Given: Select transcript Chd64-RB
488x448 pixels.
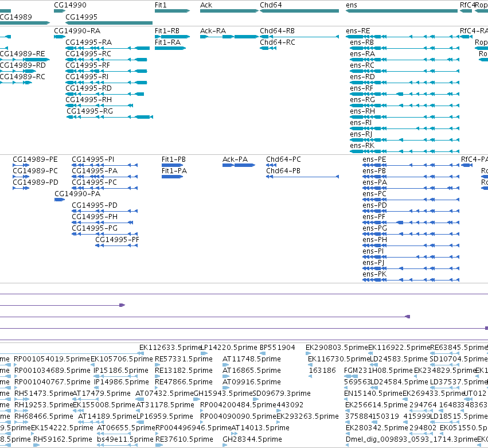Looking at the screenshot, I should coord(278,31).
